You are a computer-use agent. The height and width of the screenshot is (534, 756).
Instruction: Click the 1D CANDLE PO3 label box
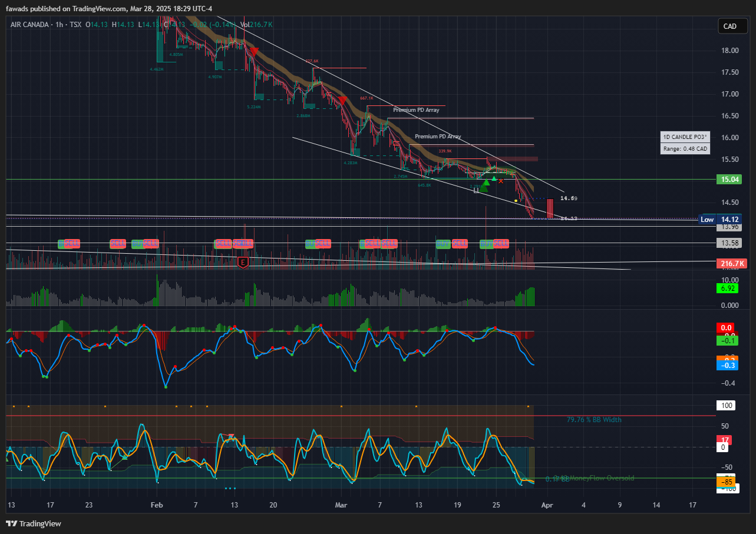coord(685,137)
